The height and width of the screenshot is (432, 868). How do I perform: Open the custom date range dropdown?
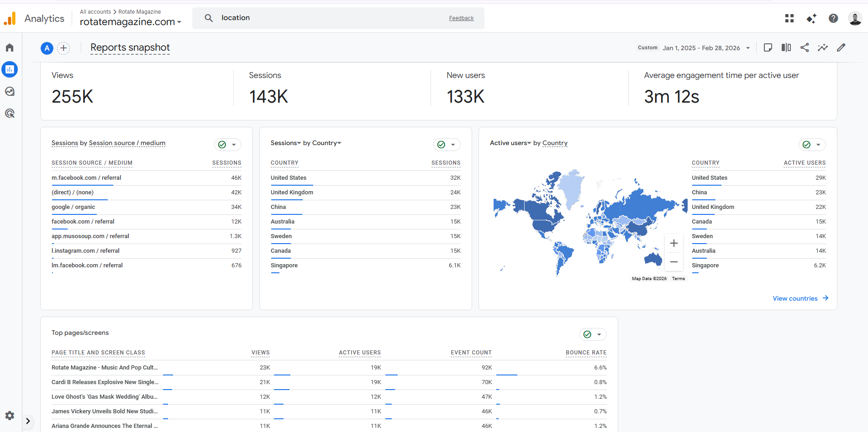705,48
